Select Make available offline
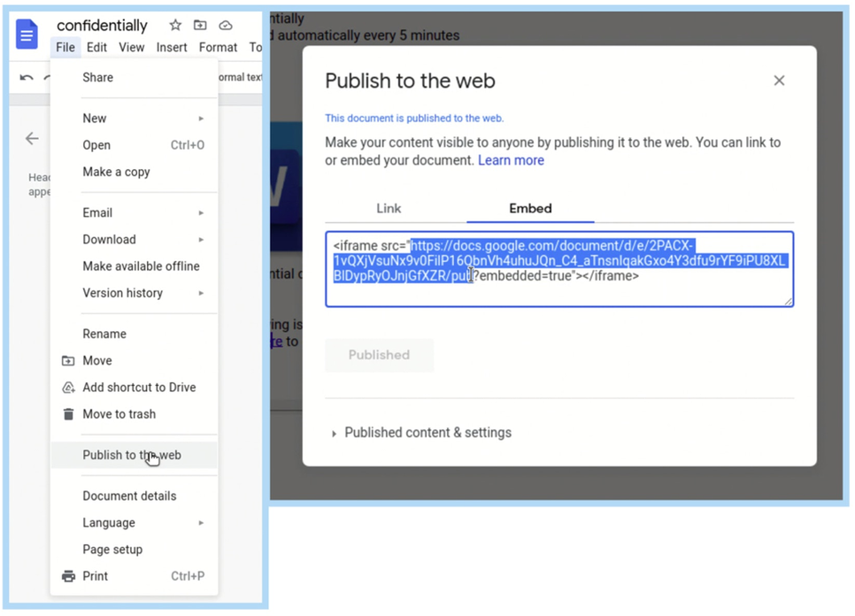 (x=135, y=266)
